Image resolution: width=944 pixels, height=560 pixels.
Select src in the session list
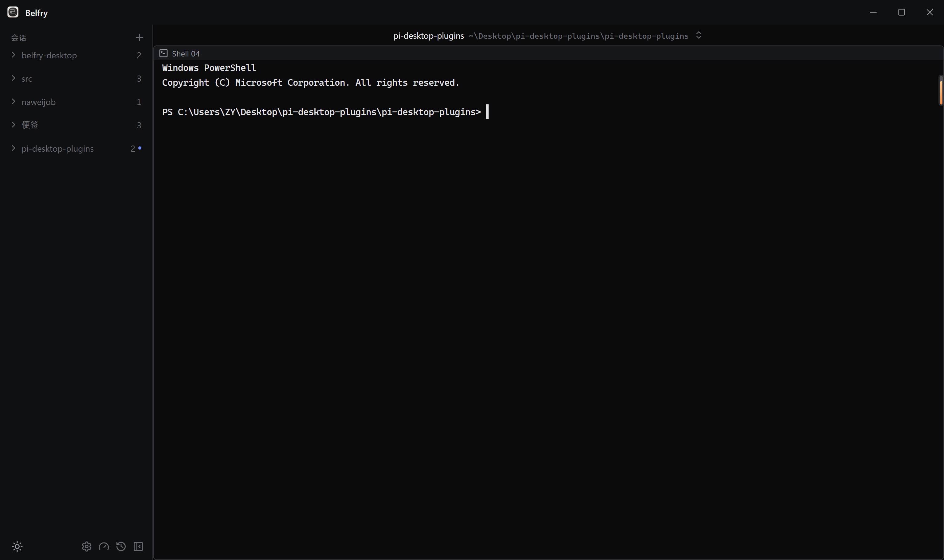[x=76, y=79]
